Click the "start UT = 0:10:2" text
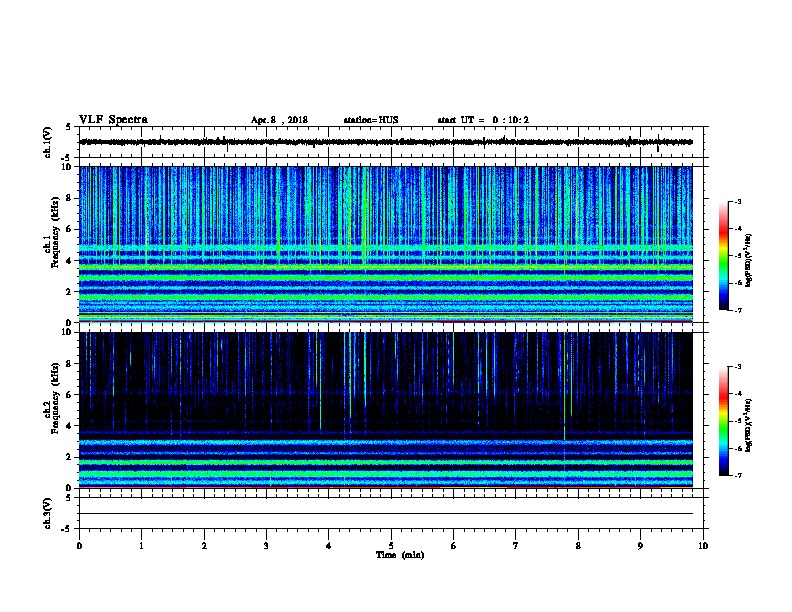The height and width of the screenshot is (612, 792). (x=483, y=120)
